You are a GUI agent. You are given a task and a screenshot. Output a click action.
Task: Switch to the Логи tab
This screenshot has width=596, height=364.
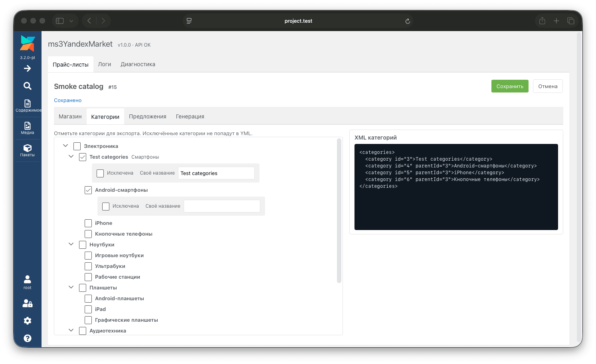point(105,64)
